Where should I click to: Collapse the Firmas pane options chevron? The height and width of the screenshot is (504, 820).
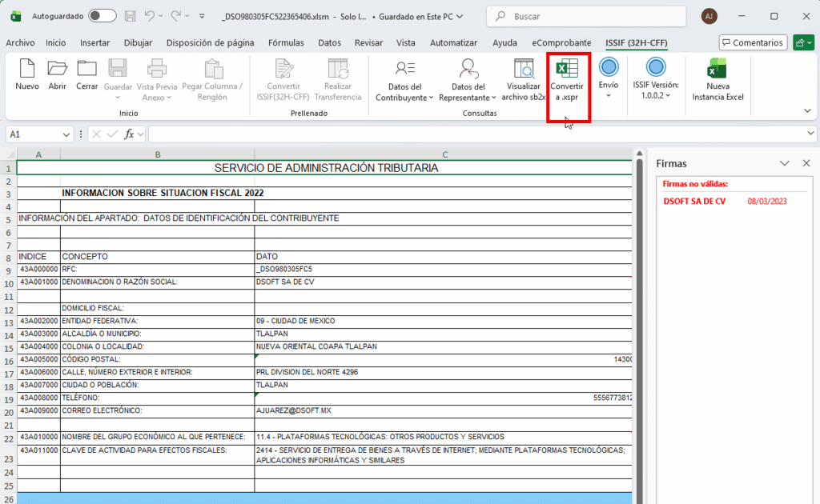coord(785,163)
